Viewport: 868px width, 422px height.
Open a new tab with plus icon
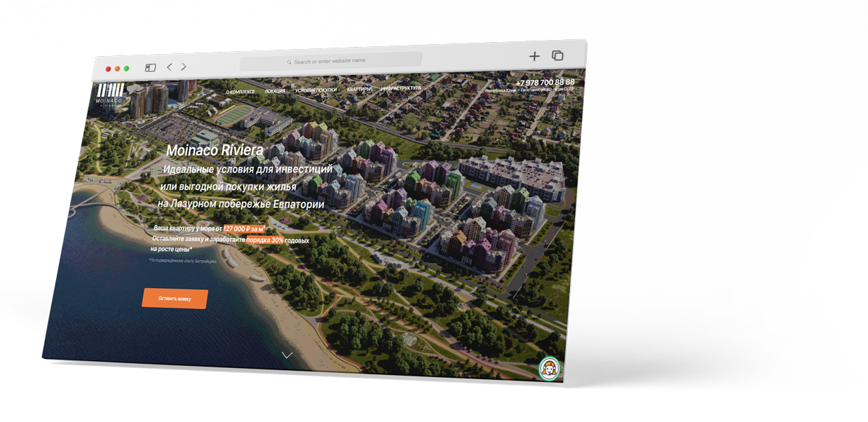(x=534, y=56)
